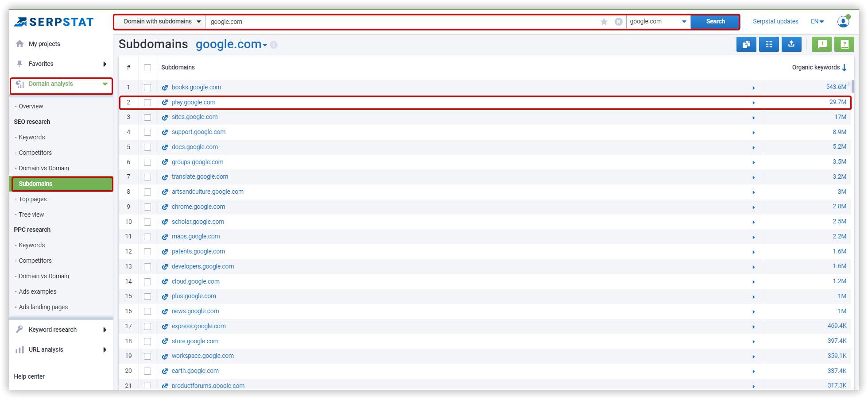The width and height of the screenshot is (868, 399).
Task: Open external link icon for books.google.com
Action: (x=165, y=88)
